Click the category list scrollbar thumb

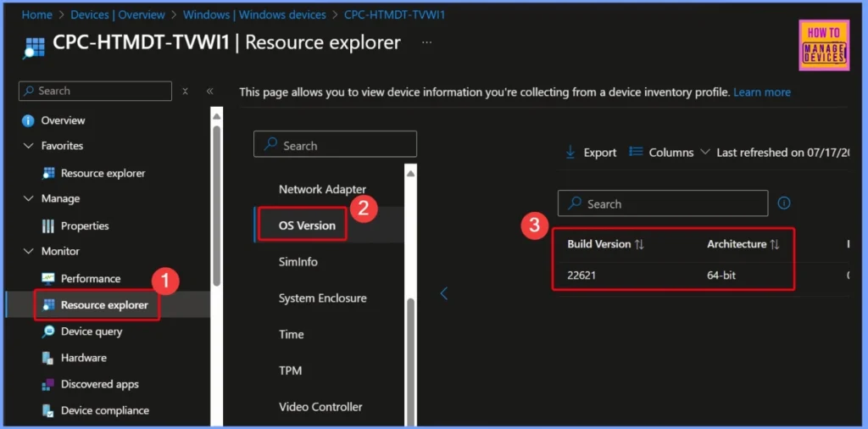(411, 363)
